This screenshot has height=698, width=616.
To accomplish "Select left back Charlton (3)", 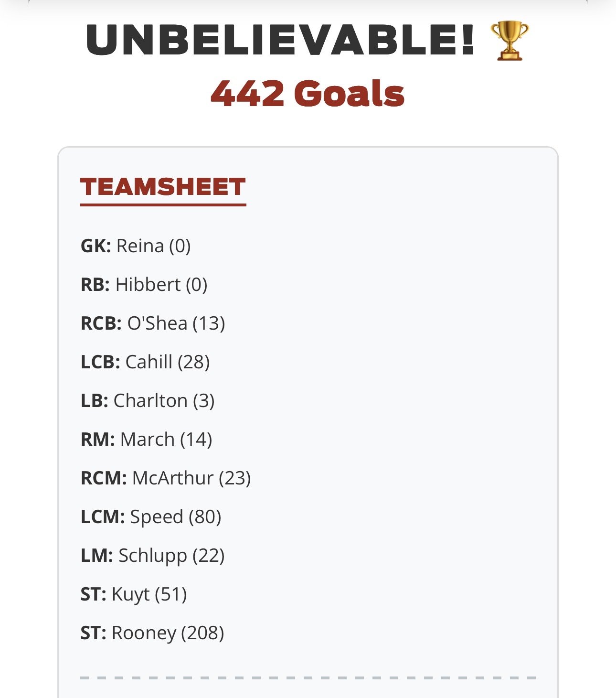I will click(148, 401).
